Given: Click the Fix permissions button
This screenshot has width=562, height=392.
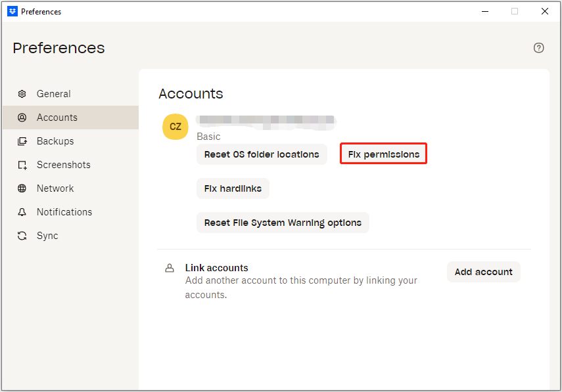Looking at the screenshot, I should click(x=383, y=153).
